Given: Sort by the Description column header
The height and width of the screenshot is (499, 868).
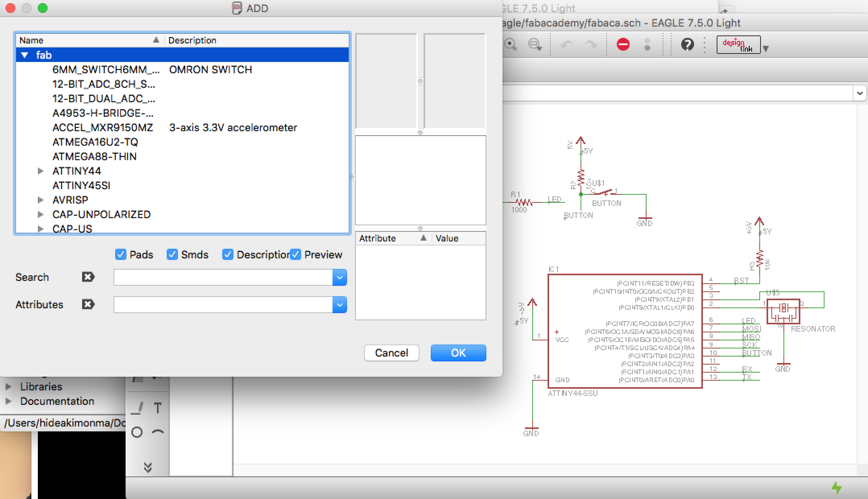Looking at the screenshot, I should point(256,40).
